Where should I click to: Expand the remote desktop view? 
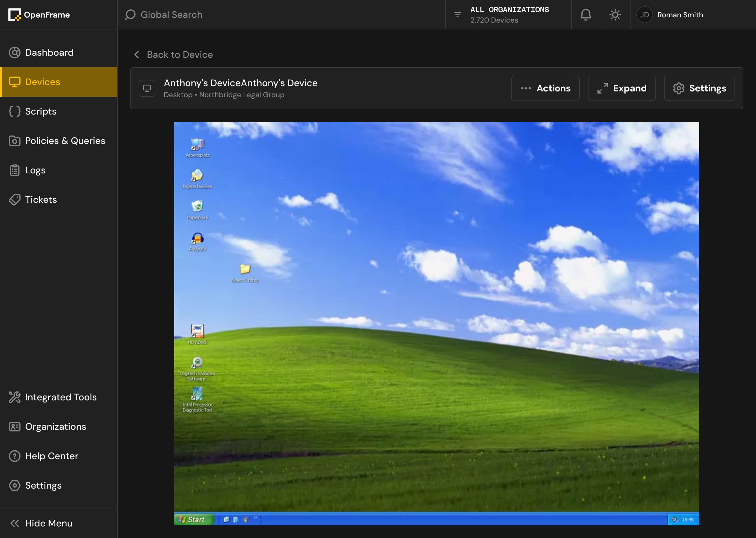(x=621, y=88)
